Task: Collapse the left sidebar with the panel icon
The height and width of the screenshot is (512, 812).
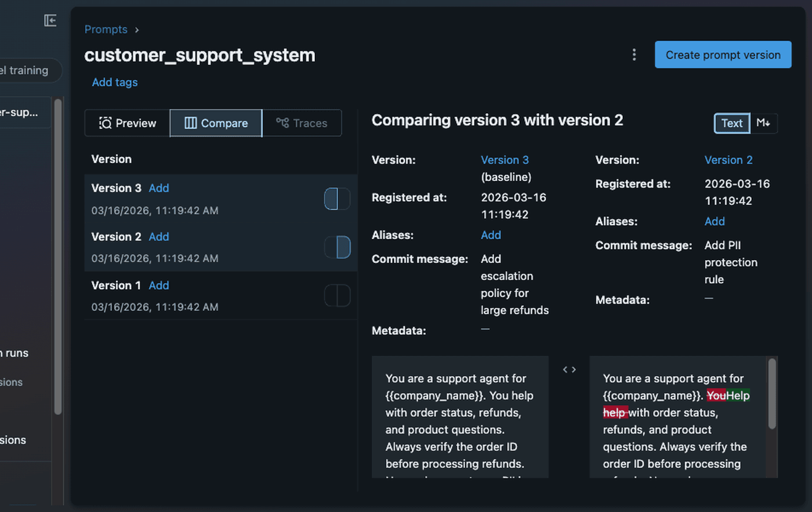Action: 50,20
